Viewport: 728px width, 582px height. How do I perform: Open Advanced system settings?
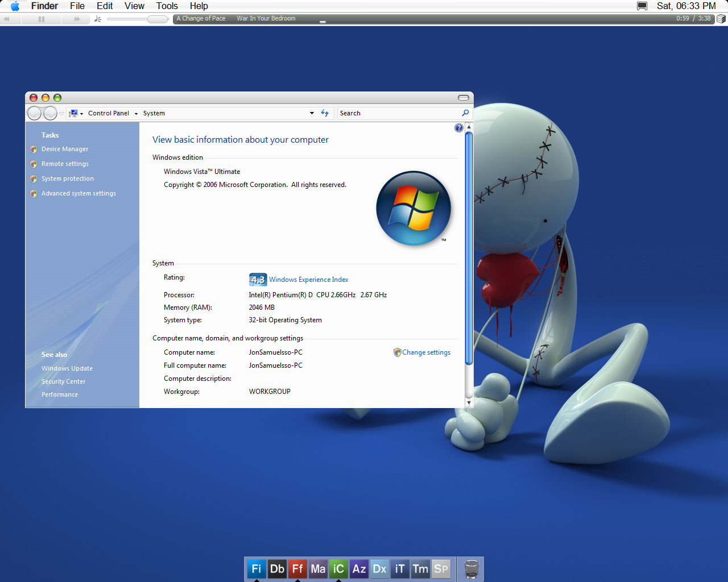point(78,193)
